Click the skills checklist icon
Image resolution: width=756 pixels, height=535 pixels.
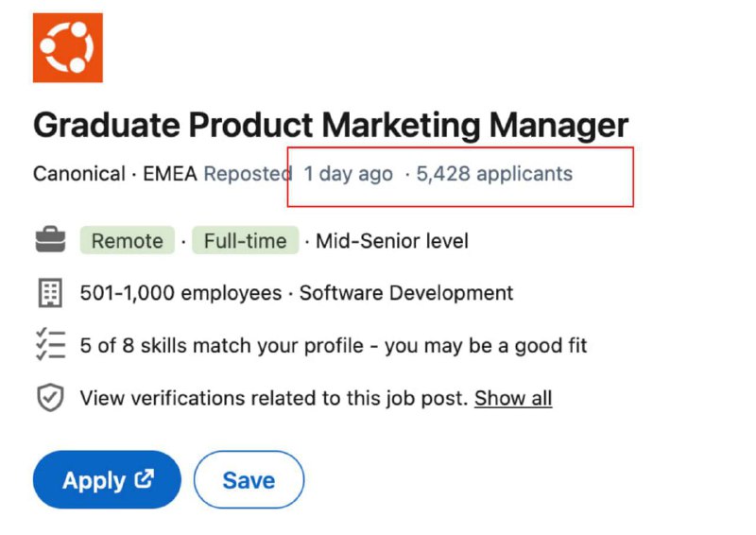click(51, 344)
